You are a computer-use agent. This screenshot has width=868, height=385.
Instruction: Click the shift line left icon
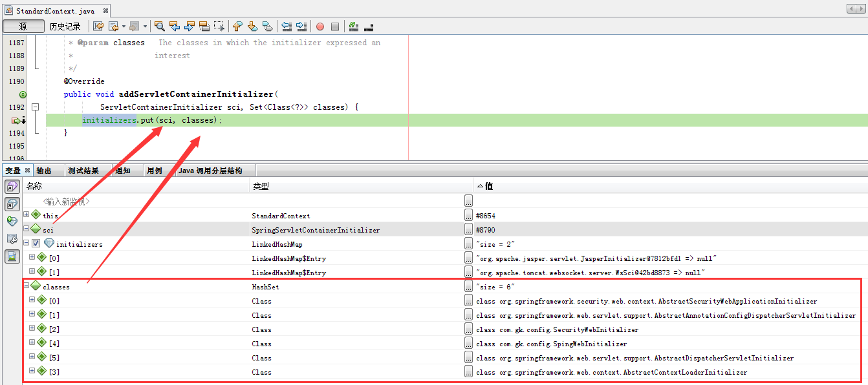pos(286,26)
